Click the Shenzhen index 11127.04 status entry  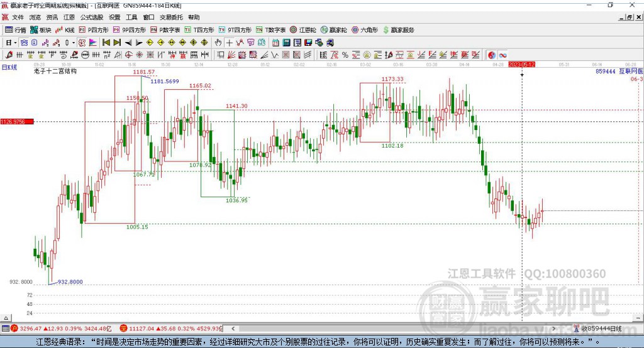coord(172,329)
